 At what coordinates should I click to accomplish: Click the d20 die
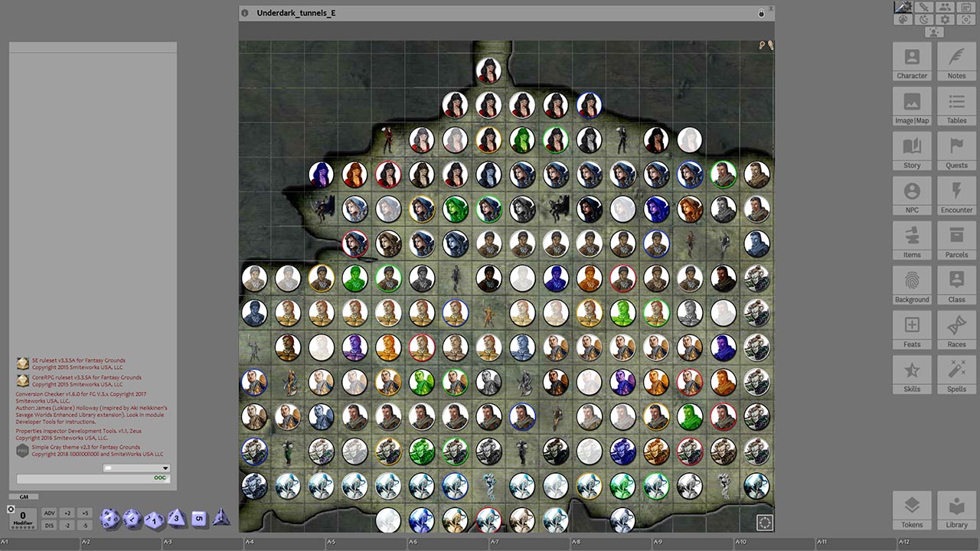[x=109, y=519]
